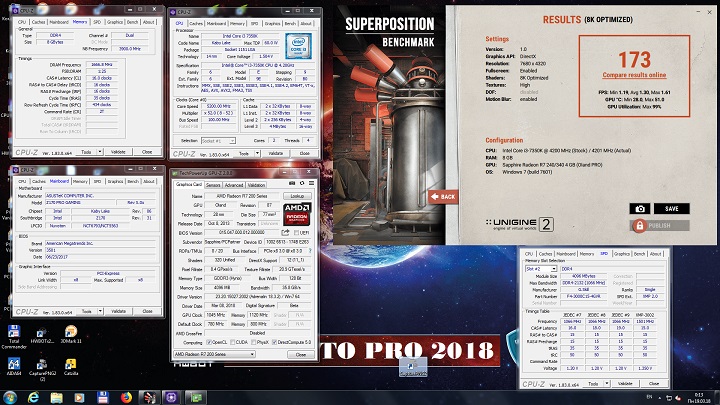Click the AMD Radeon logo in GPU-Z
The width and height of the screenshot is (720, 405).
(297, 214)
